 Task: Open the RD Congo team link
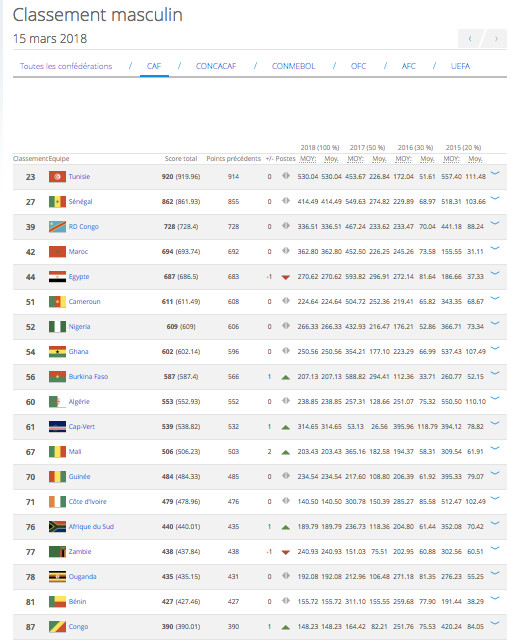(84, 226)
